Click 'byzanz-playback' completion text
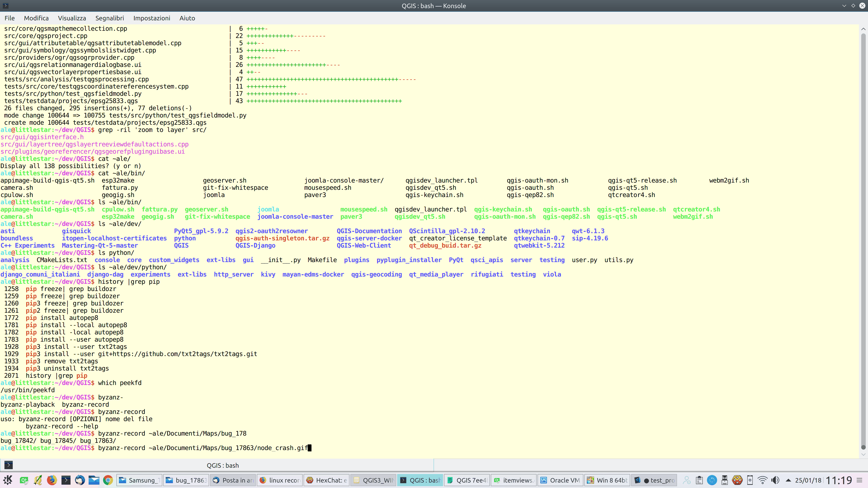Screen dimensions: 868x488 point(28,404)
